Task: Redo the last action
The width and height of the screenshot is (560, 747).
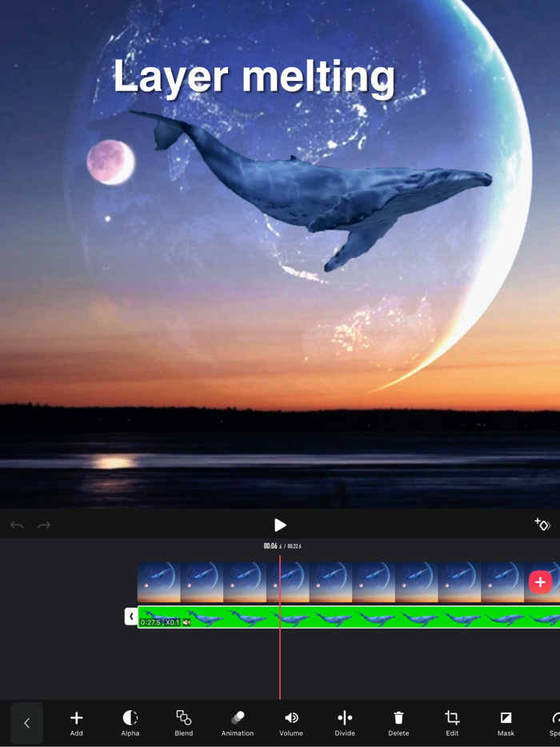Action: [x=44, y=525]
